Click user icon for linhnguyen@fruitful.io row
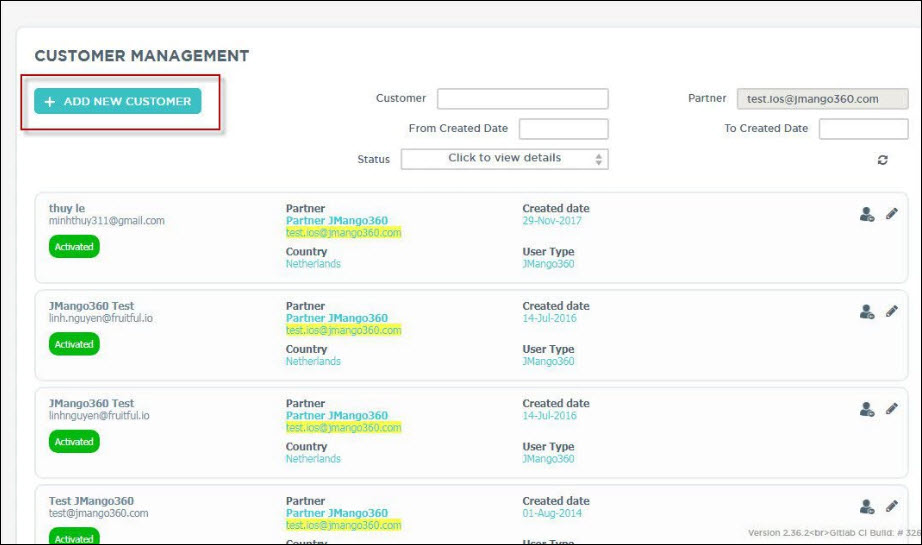This screenshot has width=922, height=545. [866, 409]
